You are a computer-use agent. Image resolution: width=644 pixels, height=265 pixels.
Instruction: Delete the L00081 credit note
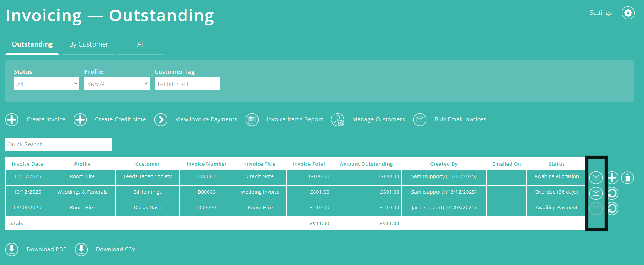point(628,178)
